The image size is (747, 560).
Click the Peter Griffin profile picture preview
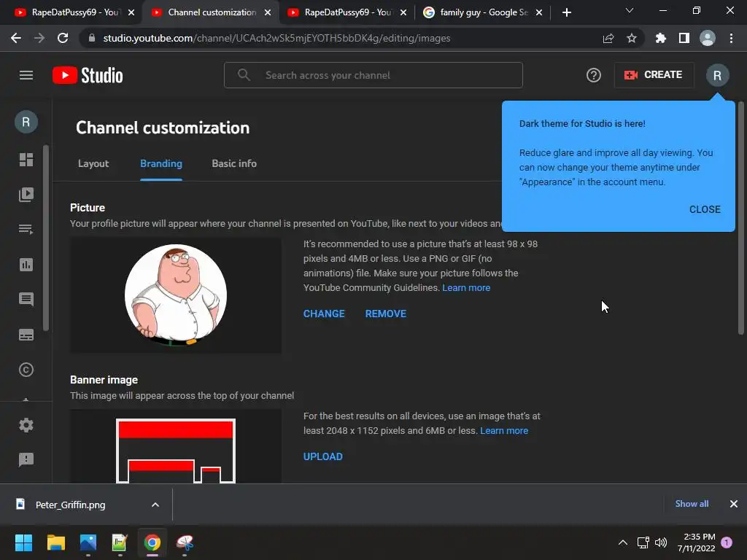point(176,295)
